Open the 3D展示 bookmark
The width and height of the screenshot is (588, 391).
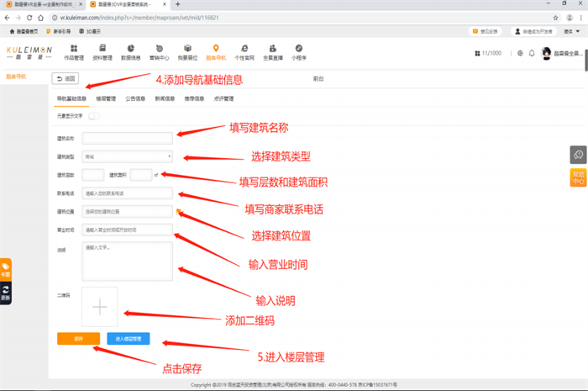pyautogui.click(x=90, y=31)
